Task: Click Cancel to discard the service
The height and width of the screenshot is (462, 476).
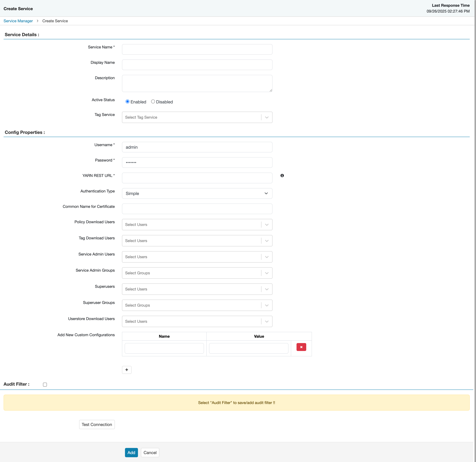Action: [150, 453]
